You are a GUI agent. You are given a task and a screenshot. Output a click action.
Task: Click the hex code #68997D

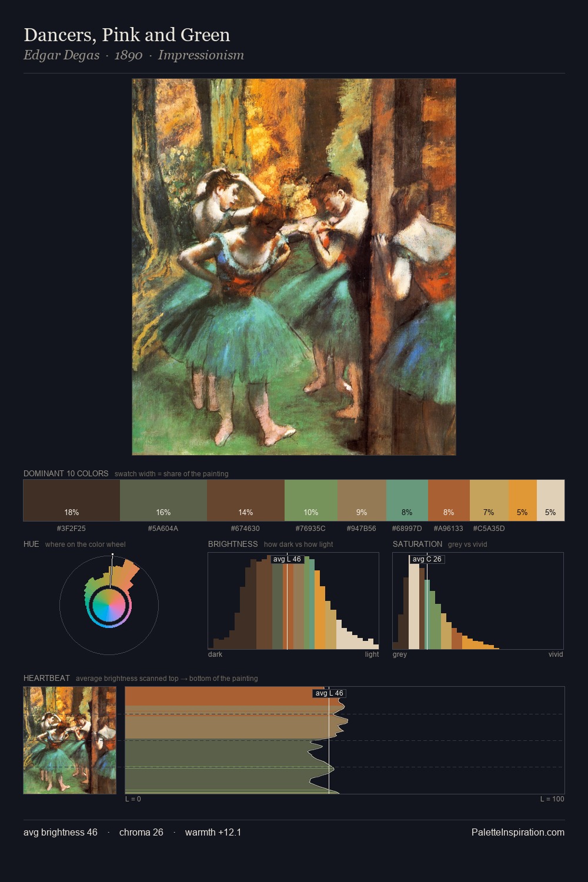(406, 529)
